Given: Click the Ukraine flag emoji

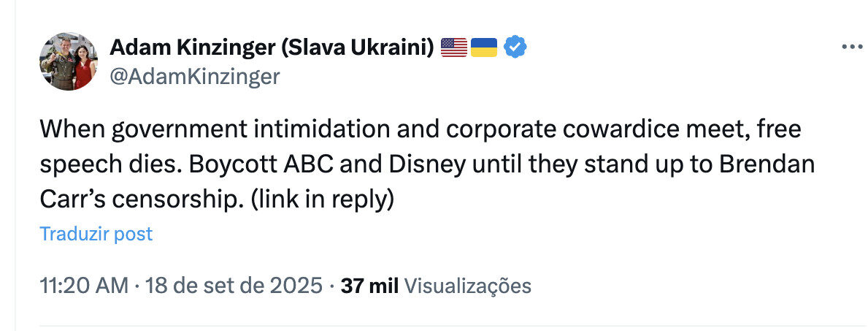Looking at the screenshot, I should (x=484, y=48).
